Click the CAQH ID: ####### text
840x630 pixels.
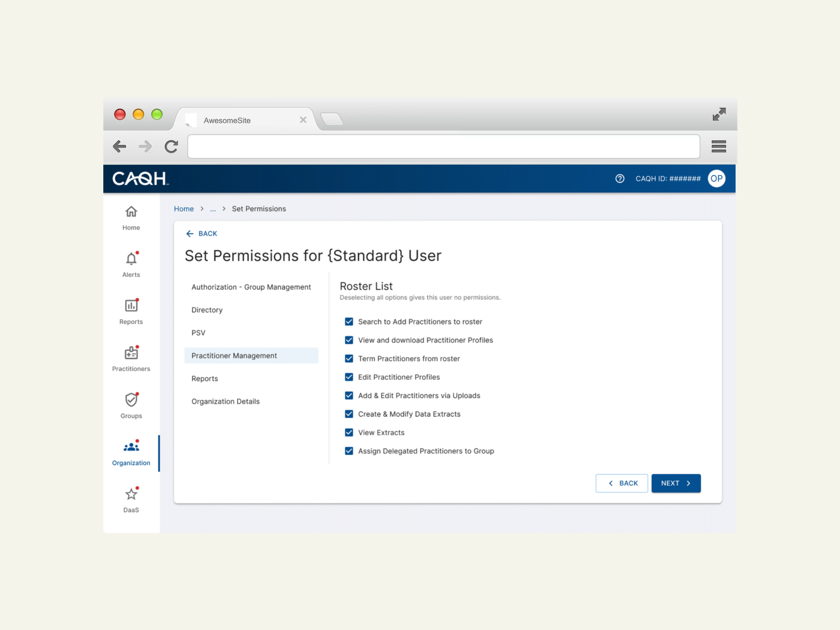(668, 178)
